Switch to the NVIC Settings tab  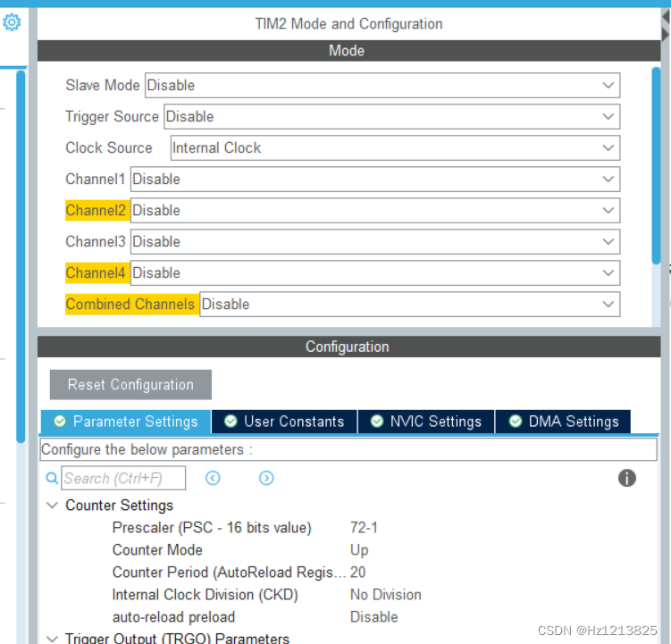pos(426,422)
